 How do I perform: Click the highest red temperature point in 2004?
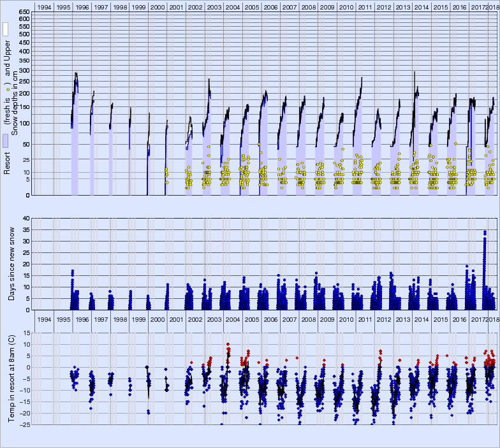point(228,345)
